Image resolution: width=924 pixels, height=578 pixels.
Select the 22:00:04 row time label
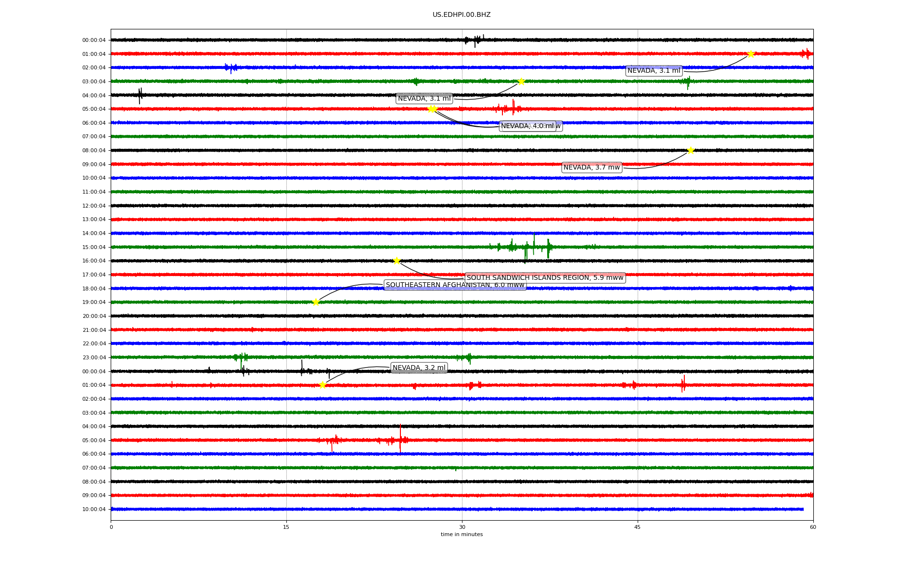[94, 344]
